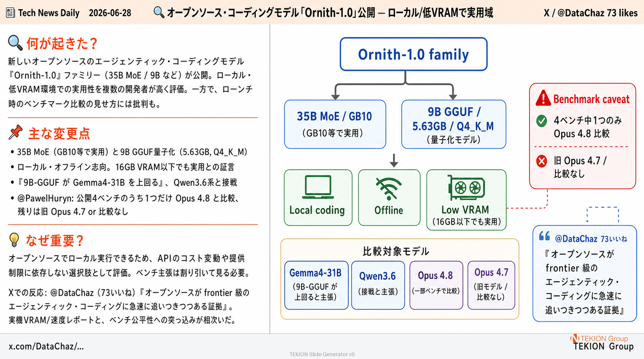The image size is (644, 359).
Task: Select the 35B MoE / GB10 box
Action: coord(335,124)
